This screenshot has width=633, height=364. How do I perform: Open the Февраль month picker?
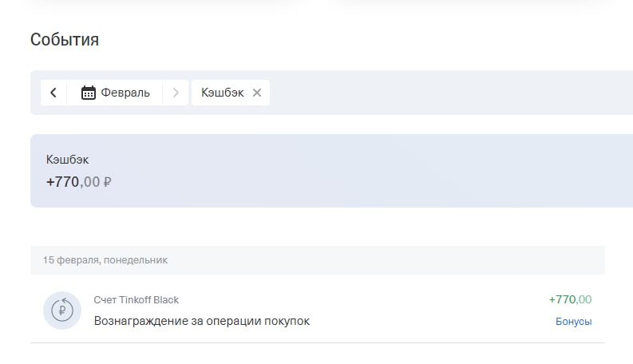[x=115, y=93]
